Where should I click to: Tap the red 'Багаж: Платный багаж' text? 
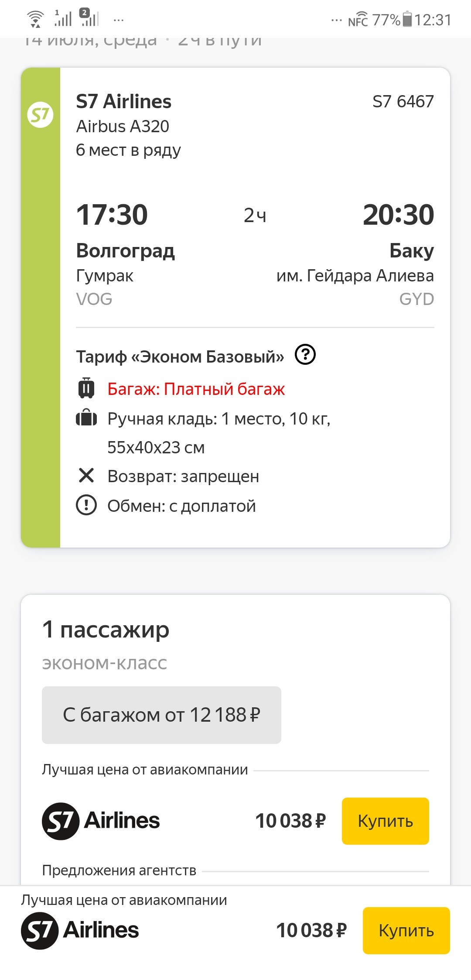pyautogui.click(x=196, y=389)
